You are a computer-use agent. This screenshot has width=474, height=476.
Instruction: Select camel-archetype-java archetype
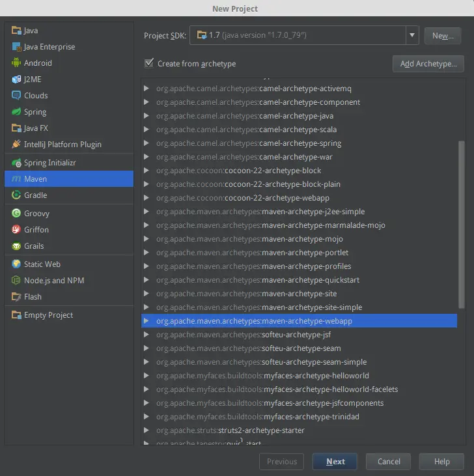pos(300,116)
